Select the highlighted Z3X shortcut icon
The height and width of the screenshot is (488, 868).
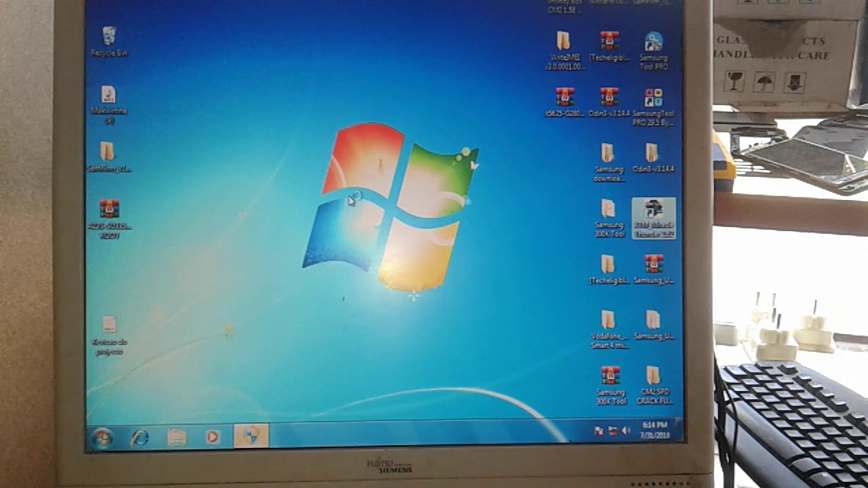click(x=653, y=218)
